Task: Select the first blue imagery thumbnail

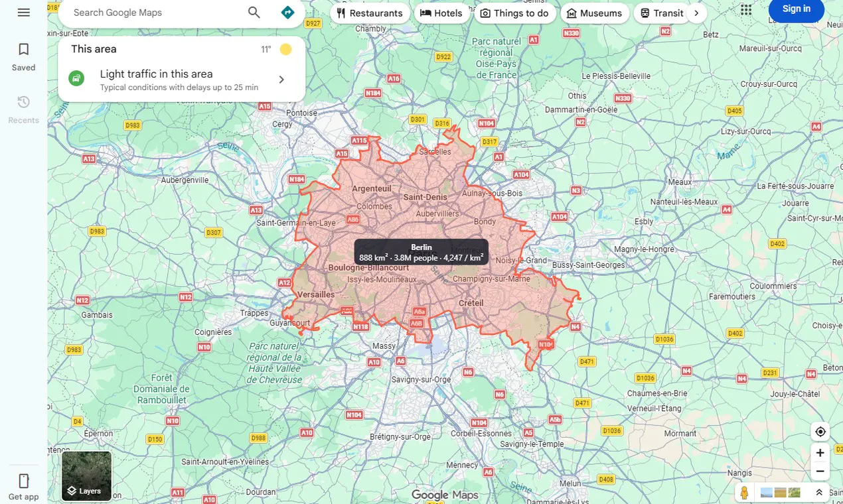Action: point(767,493)
